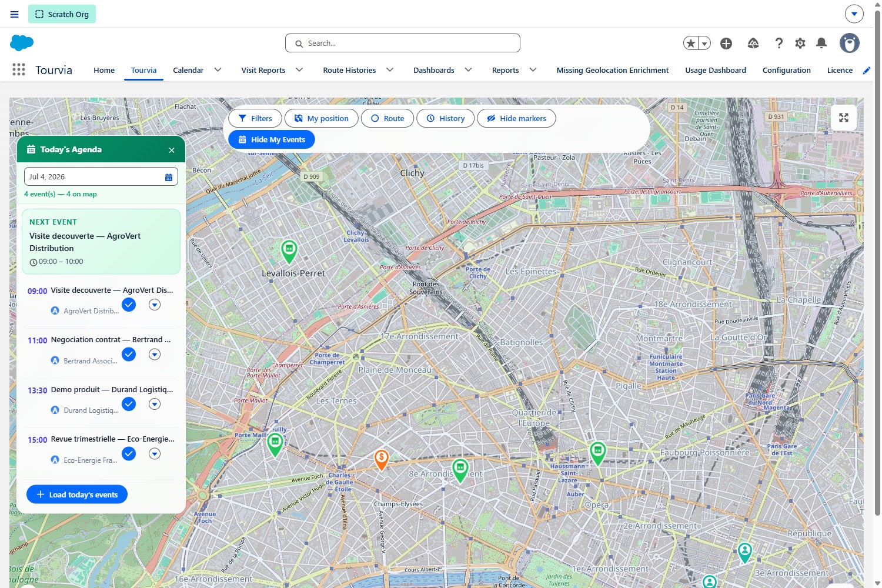
Task: Toggle Hide My Events
Action: coord(272,139)
